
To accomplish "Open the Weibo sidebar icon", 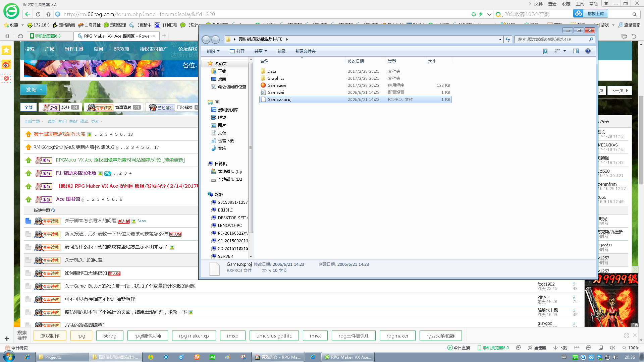I will pyautogui.click(x=6, y=64).
